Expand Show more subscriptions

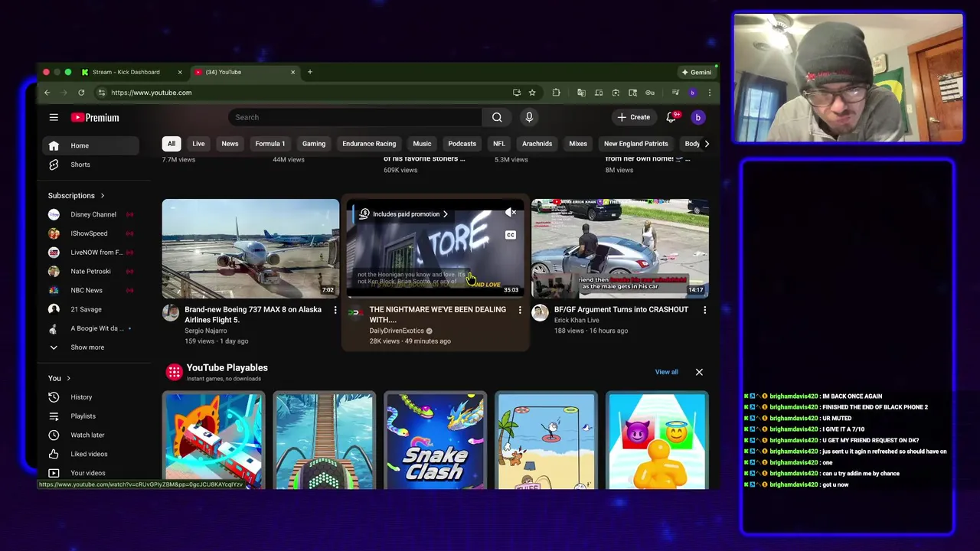pos(87,347)
